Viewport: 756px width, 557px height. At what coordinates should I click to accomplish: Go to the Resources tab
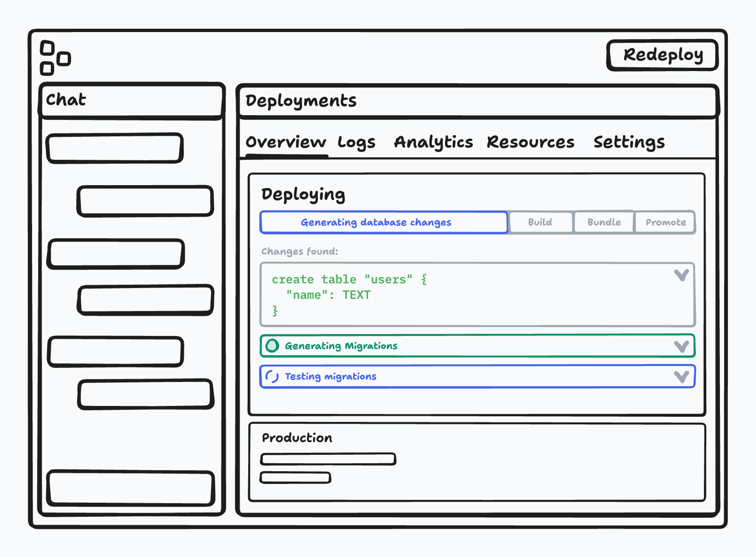(x=531, y=142)
